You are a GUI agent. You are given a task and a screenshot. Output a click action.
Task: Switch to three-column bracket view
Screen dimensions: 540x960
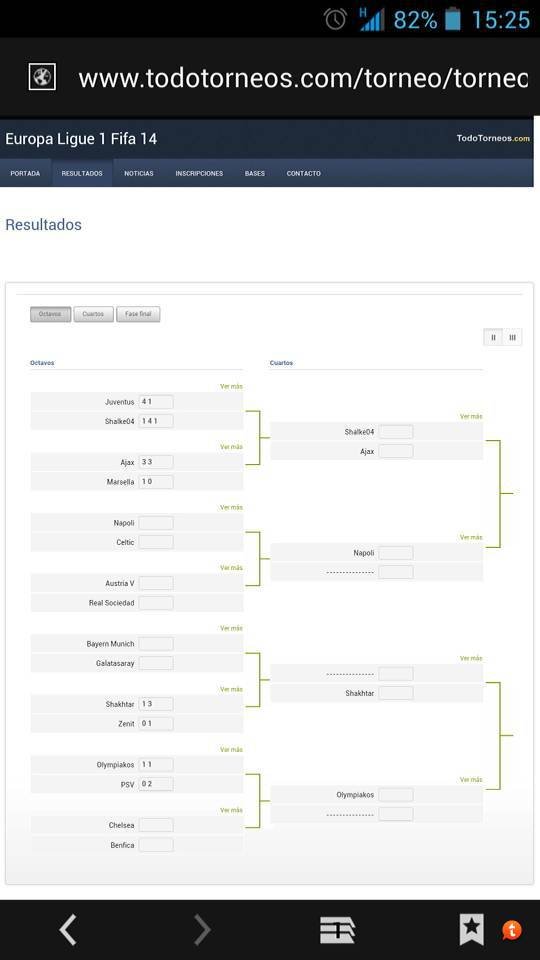[x=512, y=337]
